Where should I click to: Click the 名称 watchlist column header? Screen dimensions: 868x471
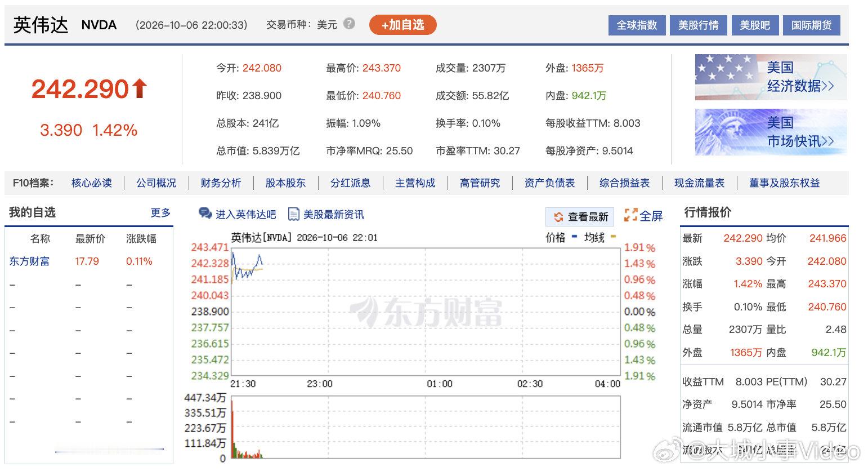click(x=40, y=239)
